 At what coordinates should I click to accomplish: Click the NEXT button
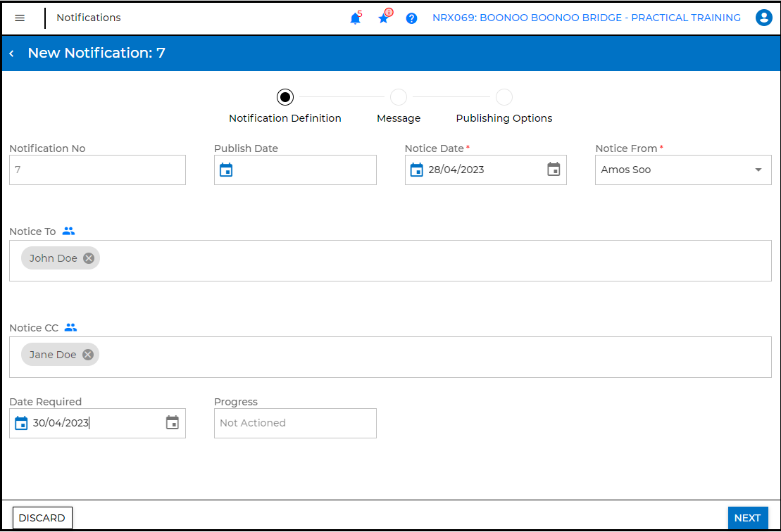(x=748, y=518)
